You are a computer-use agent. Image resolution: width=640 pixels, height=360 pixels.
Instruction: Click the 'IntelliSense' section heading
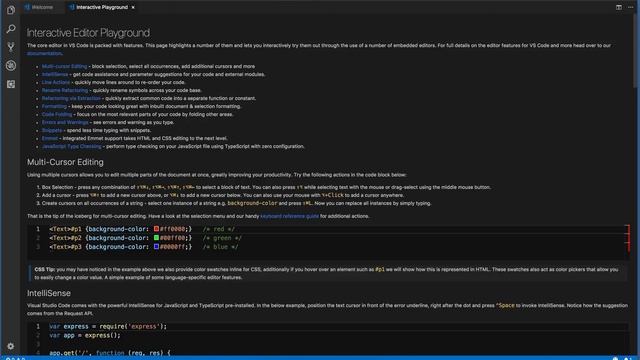(49, 293)
